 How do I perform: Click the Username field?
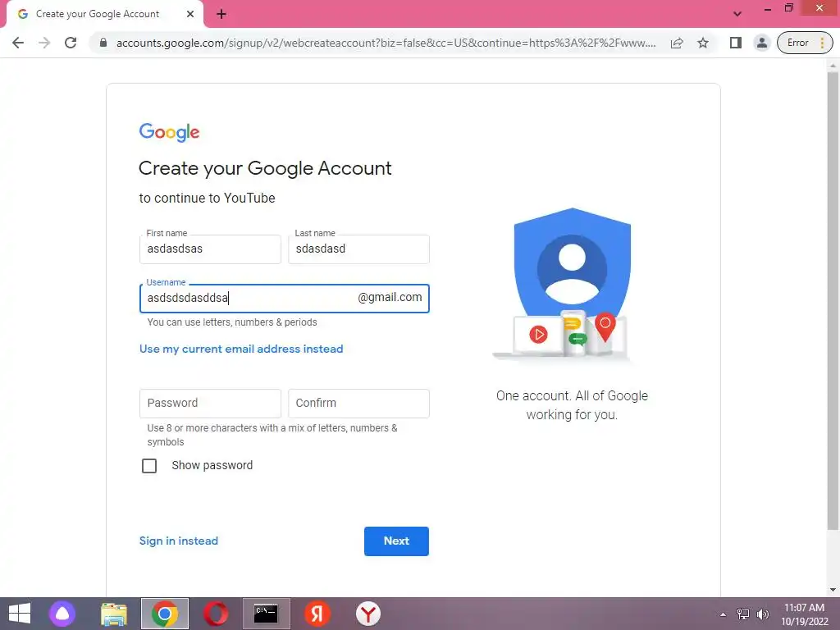(285, 299)
